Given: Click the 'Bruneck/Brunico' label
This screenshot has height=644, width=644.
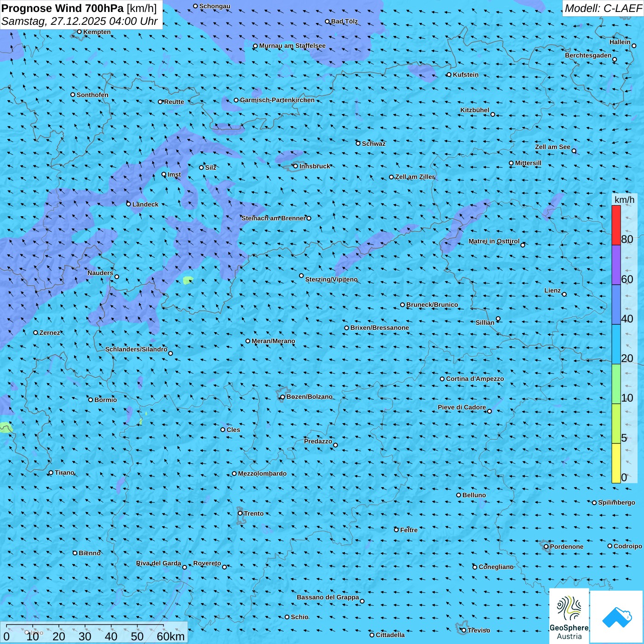Looking at the screenshot, I should [432, 305].
